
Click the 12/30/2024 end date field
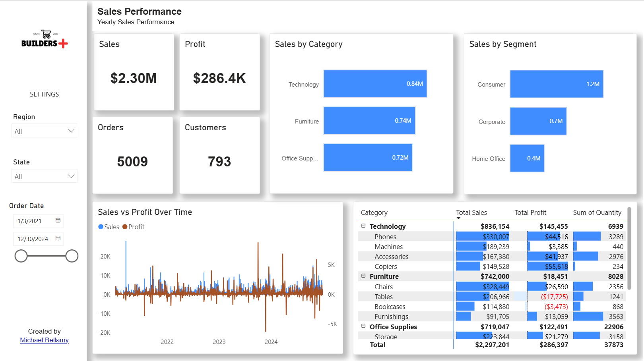tap(38, 239)
